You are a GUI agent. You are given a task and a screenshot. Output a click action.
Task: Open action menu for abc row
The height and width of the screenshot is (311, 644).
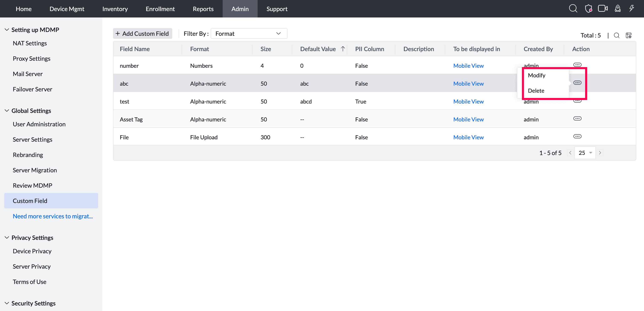577,83
